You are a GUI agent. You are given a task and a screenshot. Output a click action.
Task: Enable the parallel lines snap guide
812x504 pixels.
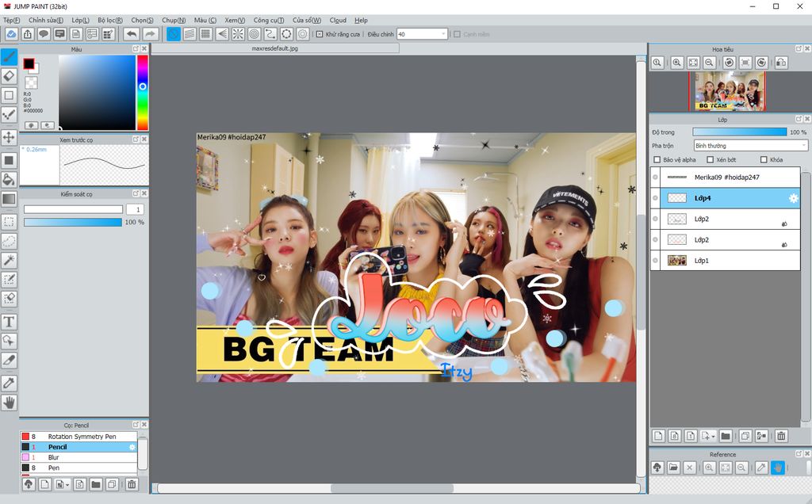click(190, 34)
